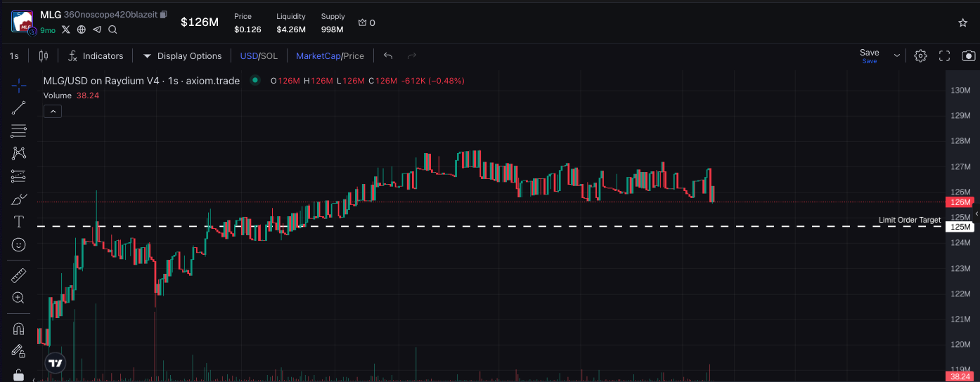Open chart settings gear
This screenshot has width=980, height=382.
[x=920, y=56]
